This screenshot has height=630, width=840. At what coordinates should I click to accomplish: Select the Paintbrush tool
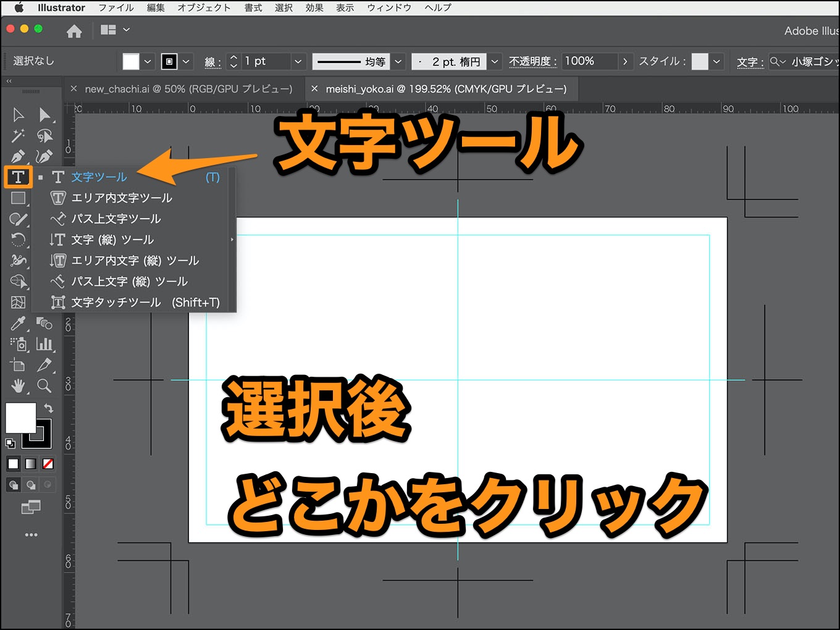coord(18,219)
